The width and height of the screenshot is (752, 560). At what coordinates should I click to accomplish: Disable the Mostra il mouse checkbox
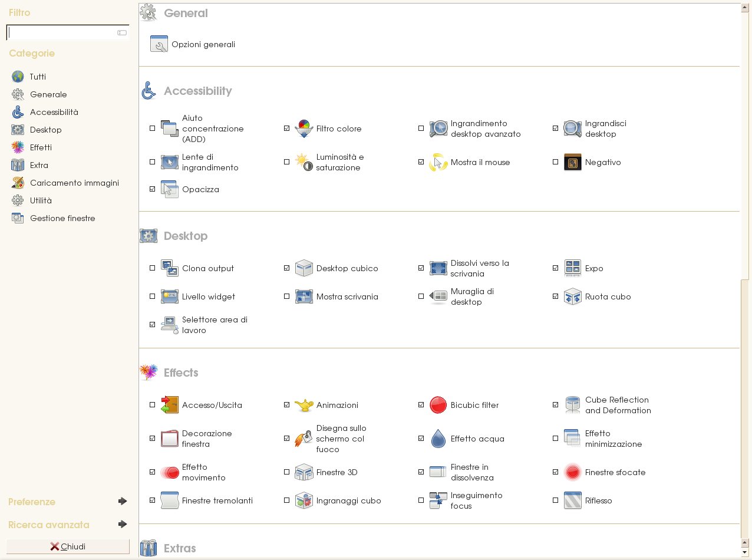point(421,162)
